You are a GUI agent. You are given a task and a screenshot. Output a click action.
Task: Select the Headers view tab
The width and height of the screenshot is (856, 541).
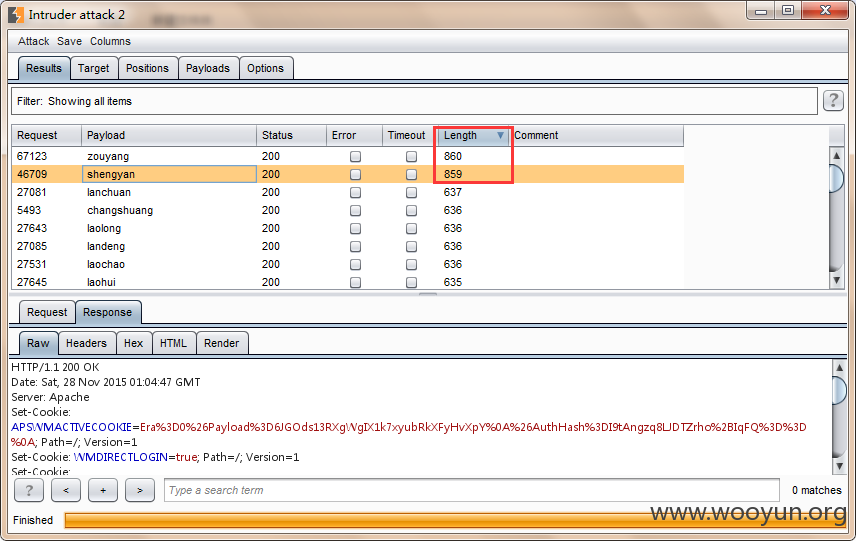tap(86, 343)
